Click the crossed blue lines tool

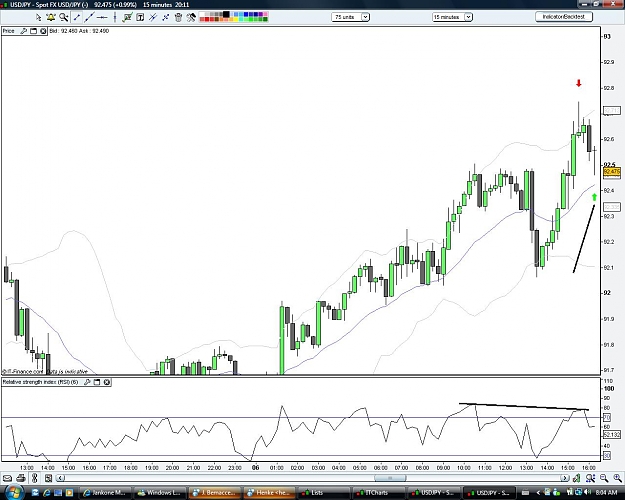pyautogui.click(x=153, y=17)
